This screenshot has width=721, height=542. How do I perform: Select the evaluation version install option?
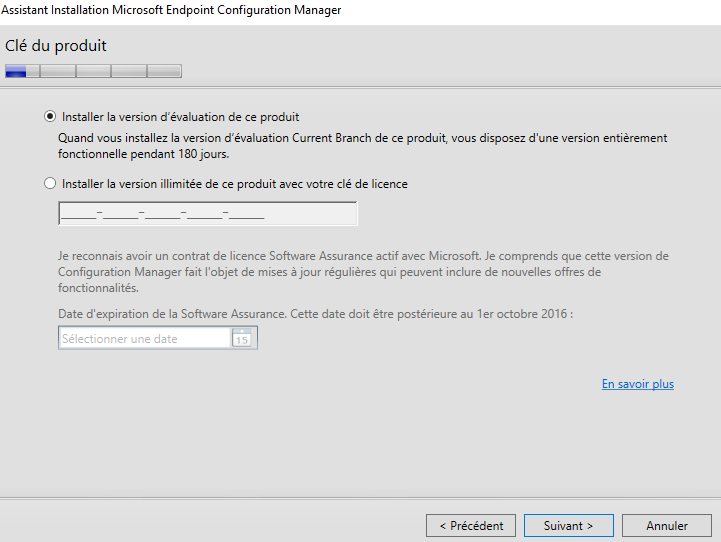51,116
